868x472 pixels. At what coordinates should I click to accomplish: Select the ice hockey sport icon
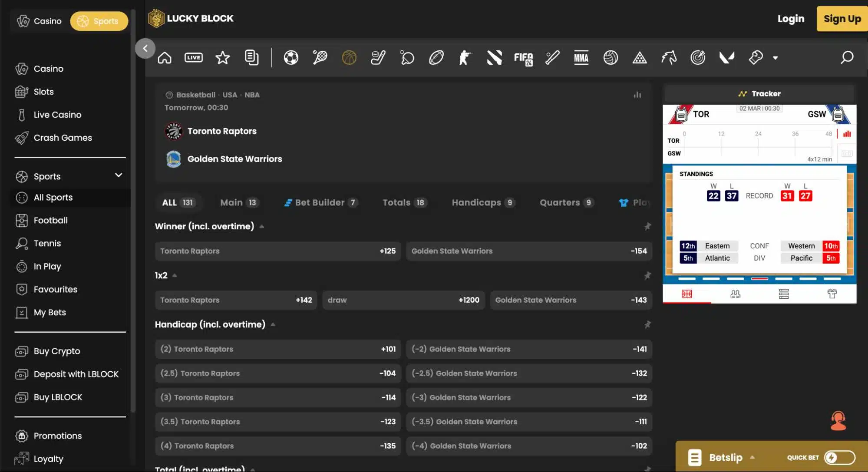pyautogui.click(x=378, y=58)
